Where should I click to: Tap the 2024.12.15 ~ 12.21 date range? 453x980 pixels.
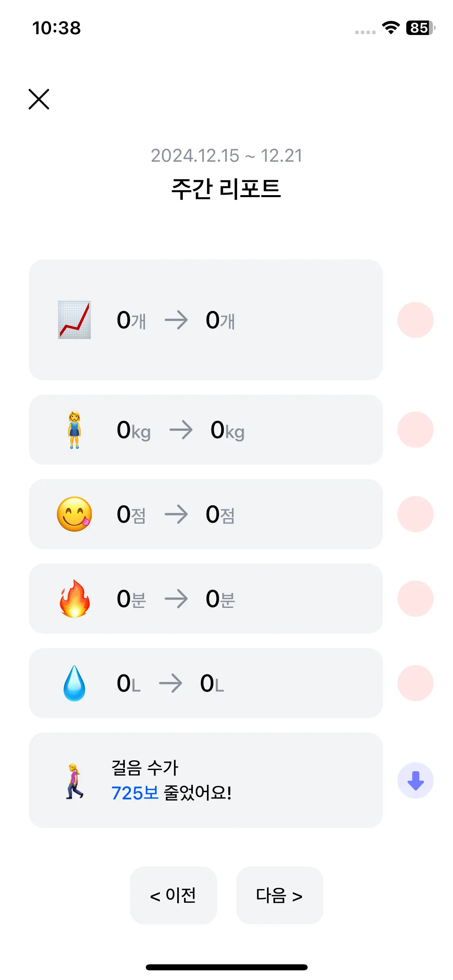226,156
